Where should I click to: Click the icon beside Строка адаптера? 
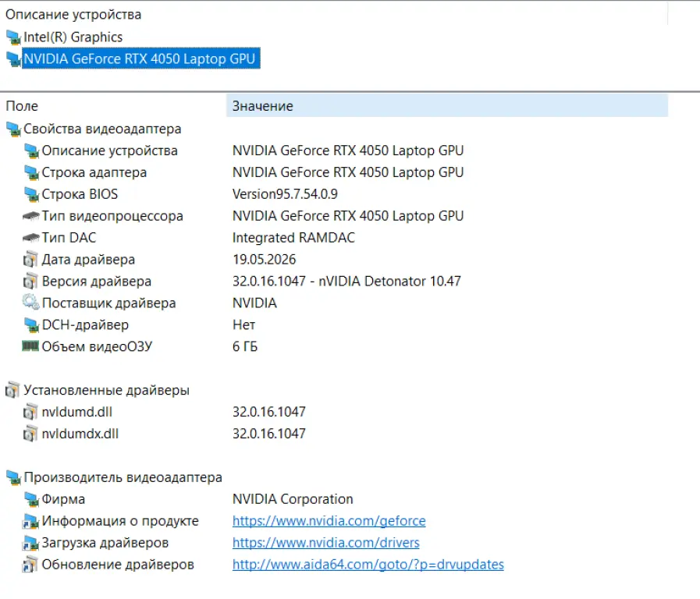[x=31, y=172]
